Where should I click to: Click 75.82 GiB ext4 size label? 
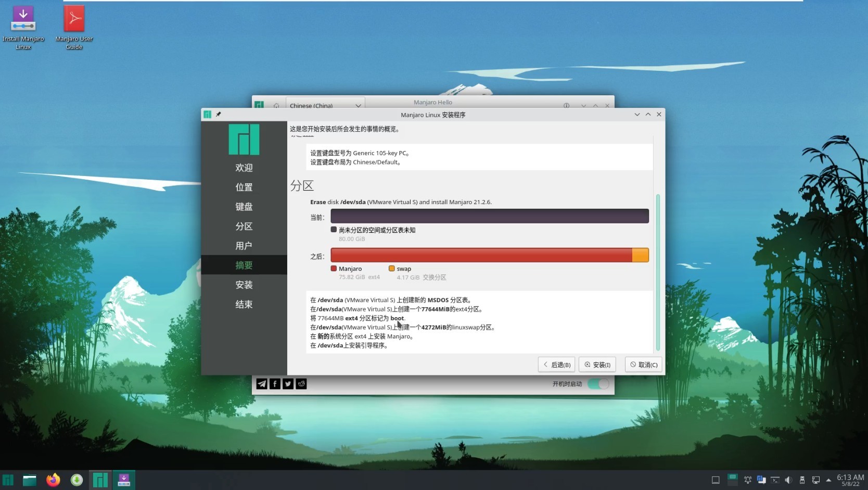point(359,278)
